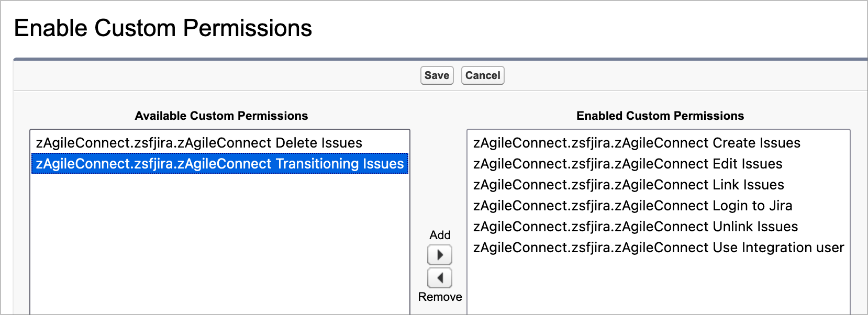Image resolution: width=868 pixels, height=315 pixels.
Task: Click the Remove label below arrow
Action: (440, 297)
